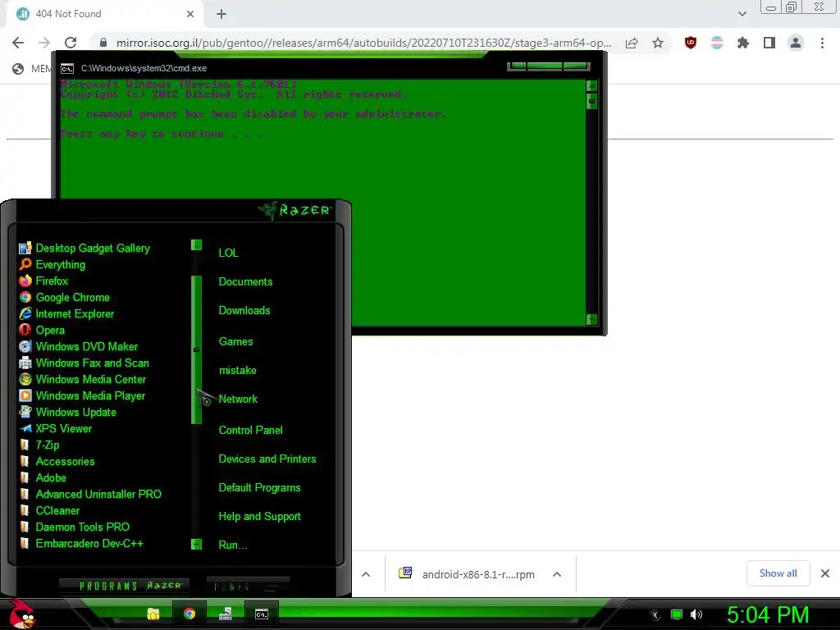Click cmd window scrollbar up arrow

tap(591, 85)
